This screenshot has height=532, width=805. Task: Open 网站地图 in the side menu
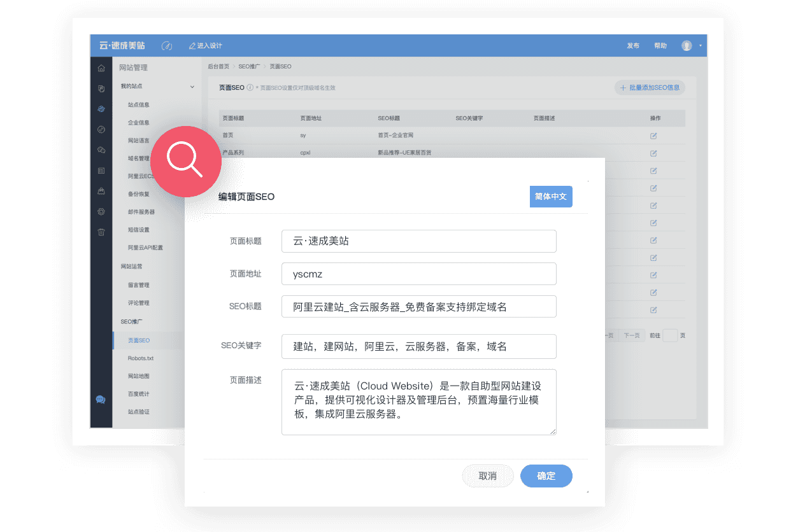[139, 376]
